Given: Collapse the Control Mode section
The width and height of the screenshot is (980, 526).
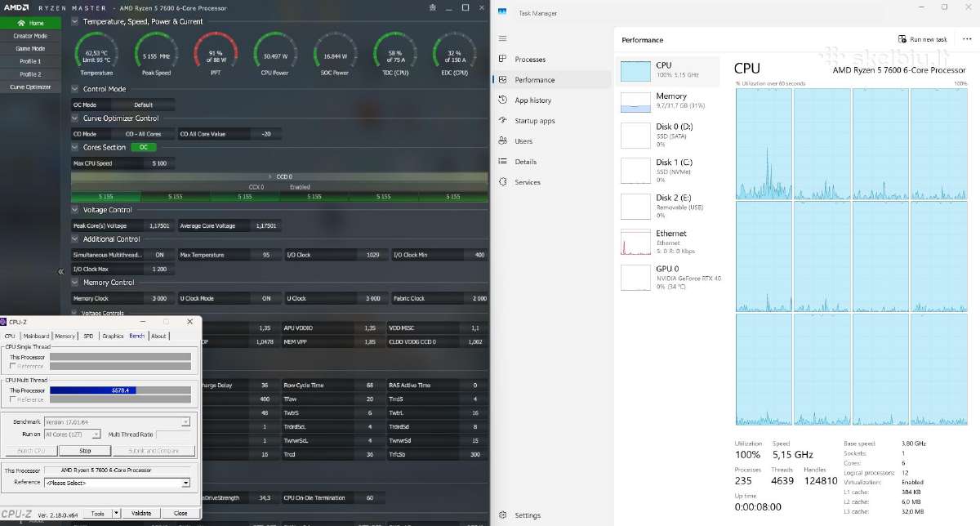Looking at the screenshot, I should coord(75,89).
